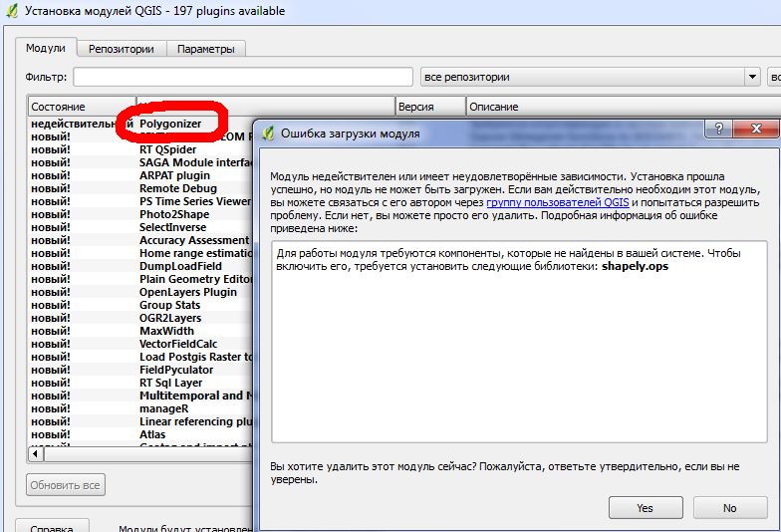Click the 'недействительный' status of Polygonizer

click(x=82, y=124)
